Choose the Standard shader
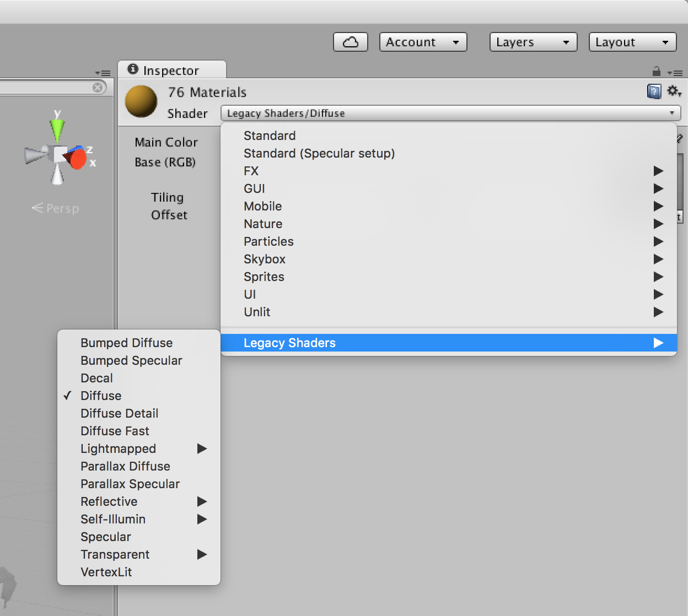Image resolution: width=688 pixels, height=616 pixels. click(449, 136)
